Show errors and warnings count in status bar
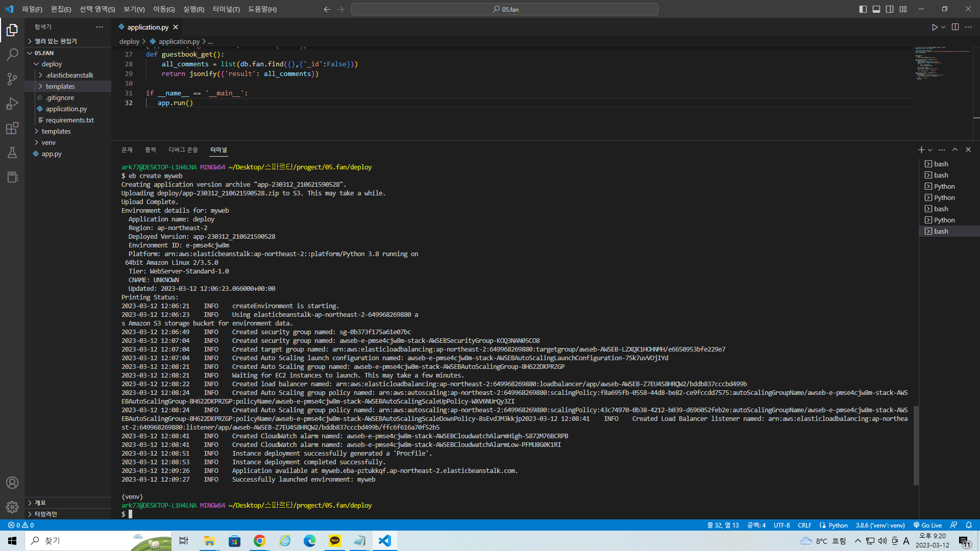 coord(21,525)
